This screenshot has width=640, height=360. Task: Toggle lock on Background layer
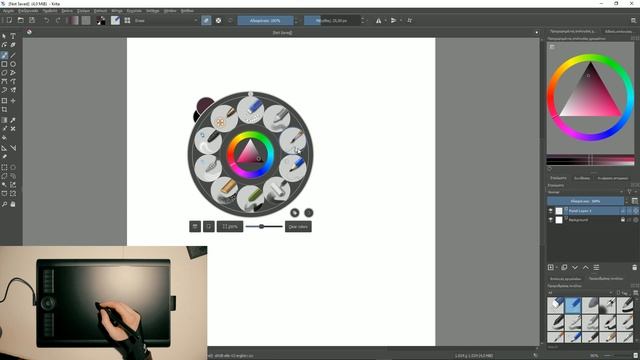623,220
